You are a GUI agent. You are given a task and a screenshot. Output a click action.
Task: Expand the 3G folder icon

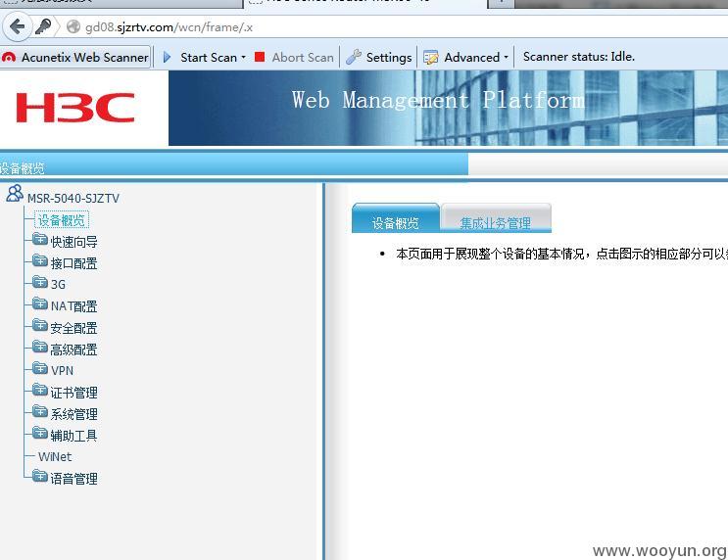click(x=40, y=282)
